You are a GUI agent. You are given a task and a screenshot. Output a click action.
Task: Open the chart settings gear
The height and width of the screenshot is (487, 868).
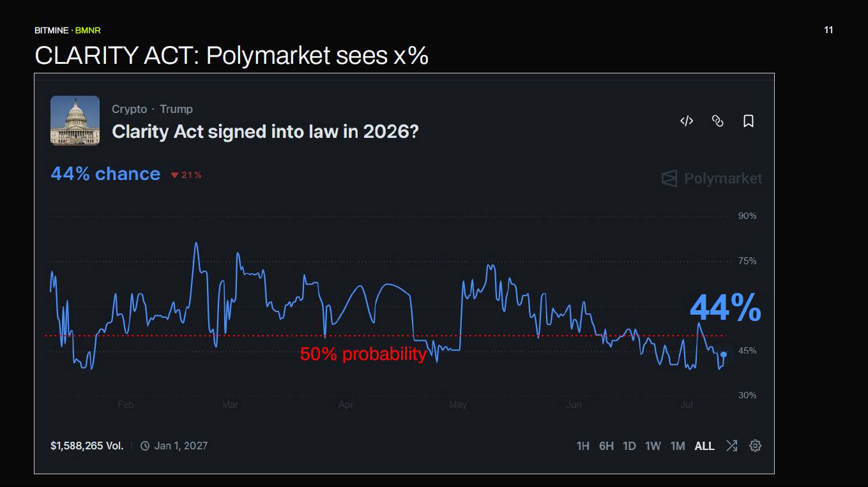(x=755, y=446)
